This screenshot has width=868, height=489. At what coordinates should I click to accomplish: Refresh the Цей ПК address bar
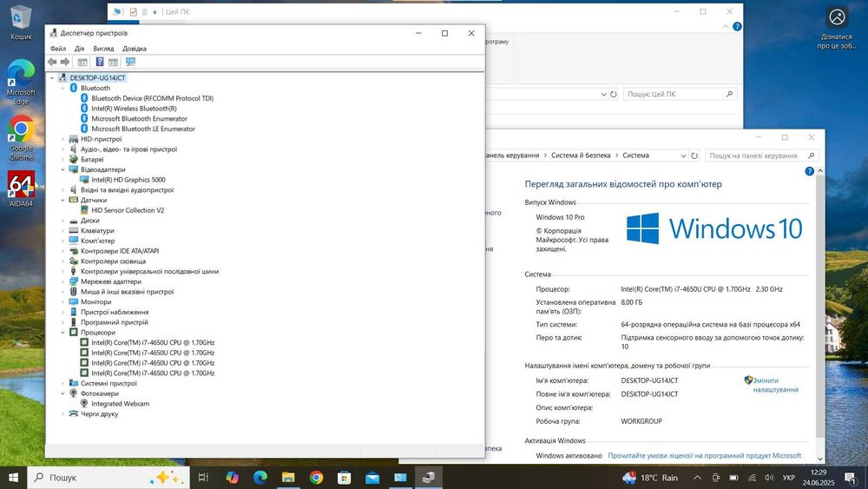point(614,94)
